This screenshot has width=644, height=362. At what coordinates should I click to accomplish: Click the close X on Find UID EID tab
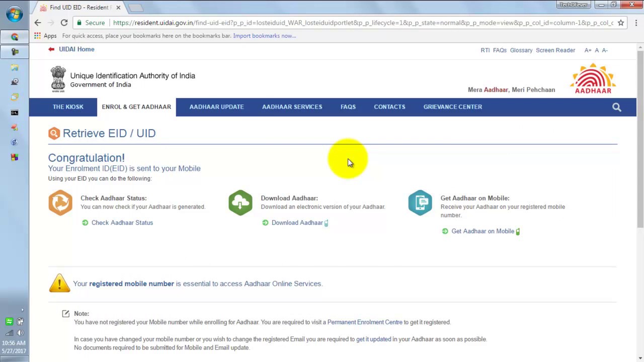click(118, 8)
